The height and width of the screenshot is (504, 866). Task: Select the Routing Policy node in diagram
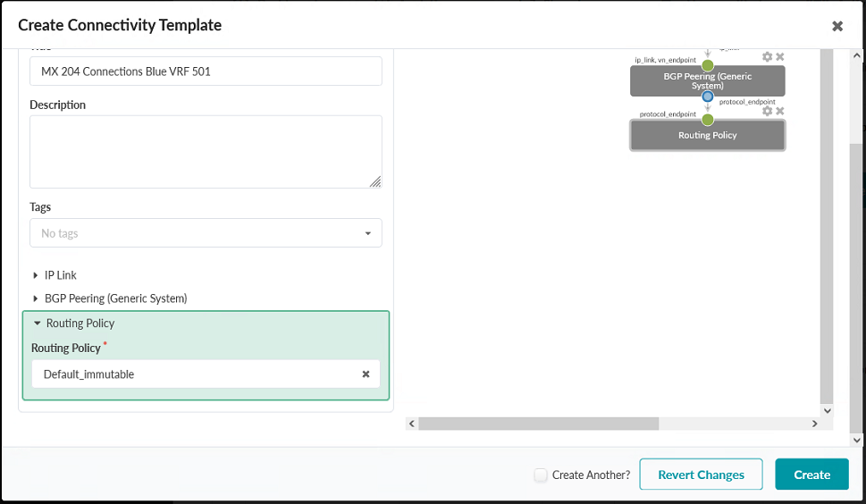pos(707,136)
